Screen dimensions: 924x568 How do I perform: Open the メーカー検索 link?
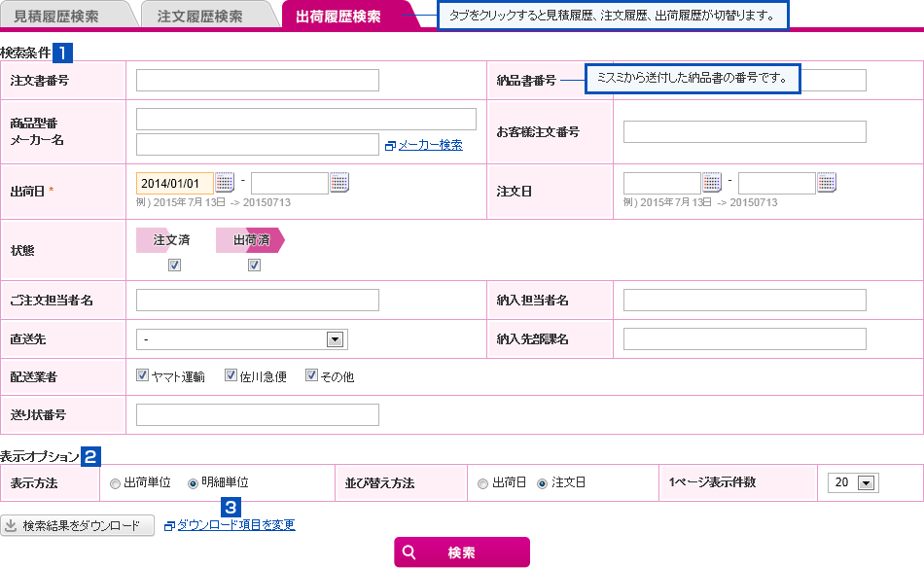point(430,145)
